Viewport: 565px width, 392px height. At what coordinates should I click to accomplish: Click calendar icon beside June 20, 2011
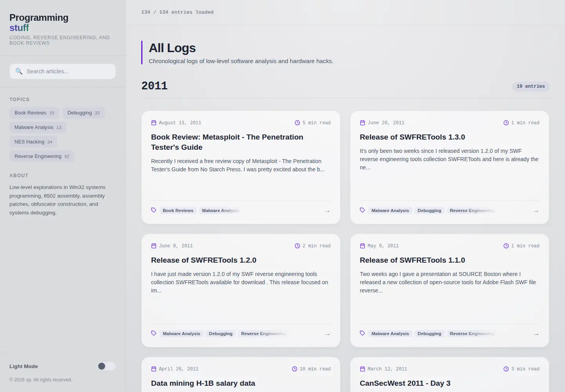(x=363, y=123)
